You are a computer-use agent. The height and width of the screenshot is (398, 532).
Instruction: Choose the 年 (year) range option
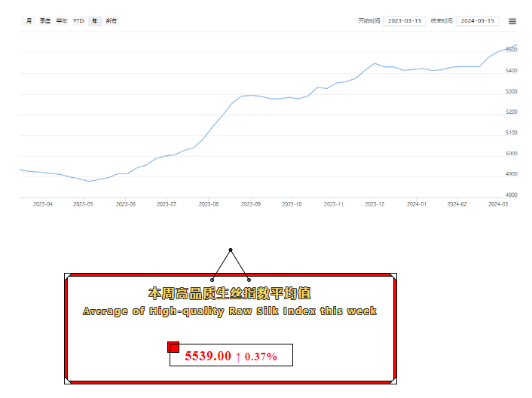(x=95, y=21)
